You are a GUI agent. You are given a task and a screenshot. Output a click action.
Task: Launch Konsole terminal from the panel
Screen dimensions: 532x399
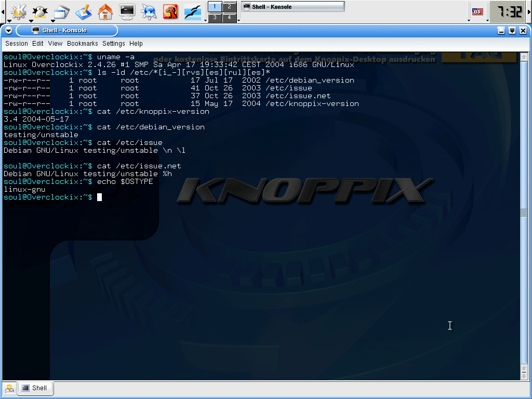(x=127, y=11)
